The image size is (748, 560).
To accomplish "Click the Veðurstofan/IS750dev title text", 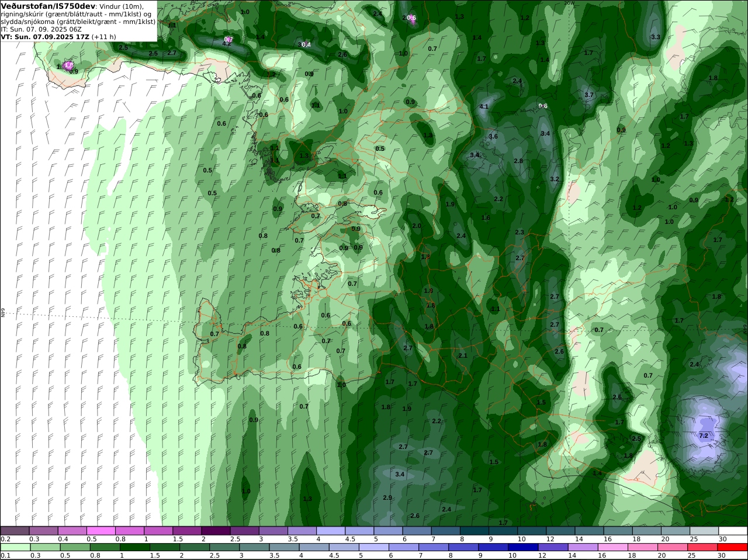I will (49, 6).
